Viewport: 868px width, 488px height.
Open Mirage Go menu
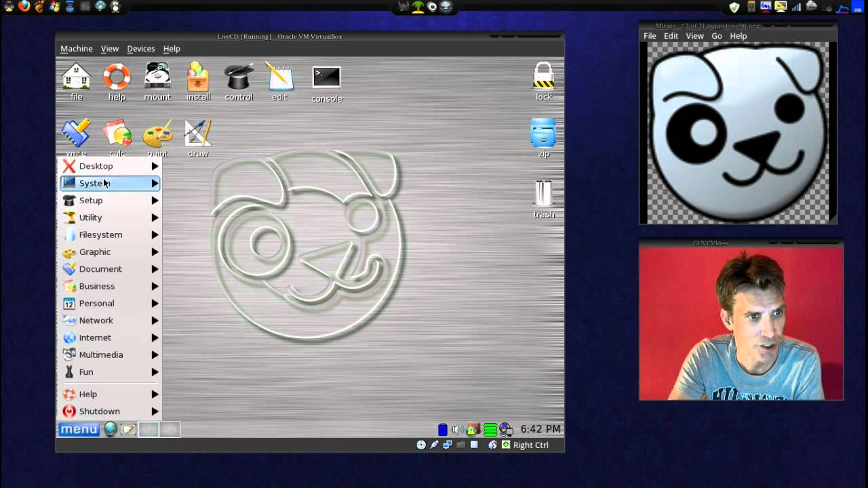coord(717,36)
